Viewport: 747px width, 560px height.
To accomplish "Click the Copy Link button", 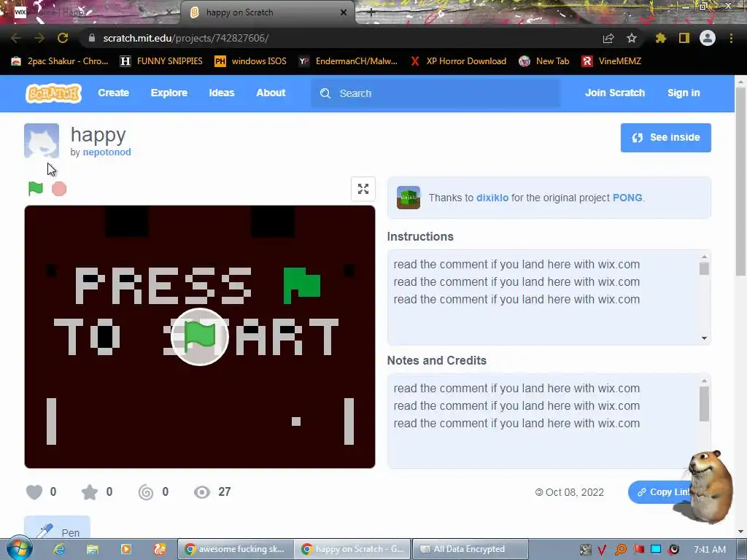I will pyautogui.click(x=659, y=492).
